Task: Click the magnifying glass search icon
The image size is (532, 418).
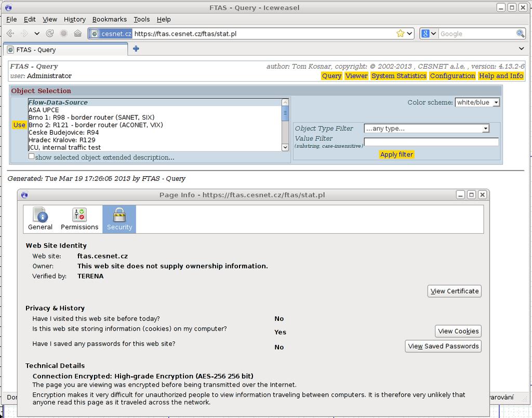Action: click(x=520, y=33)
